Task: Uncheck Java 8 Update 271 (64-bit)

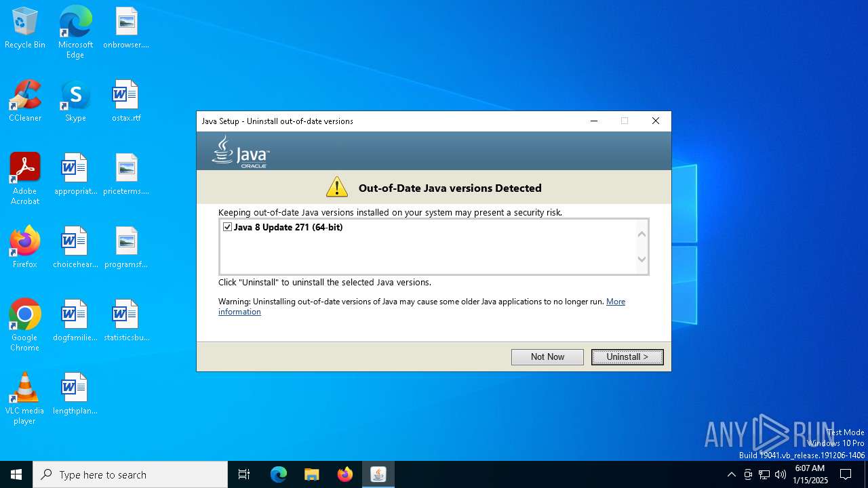Action: (228, 227)
